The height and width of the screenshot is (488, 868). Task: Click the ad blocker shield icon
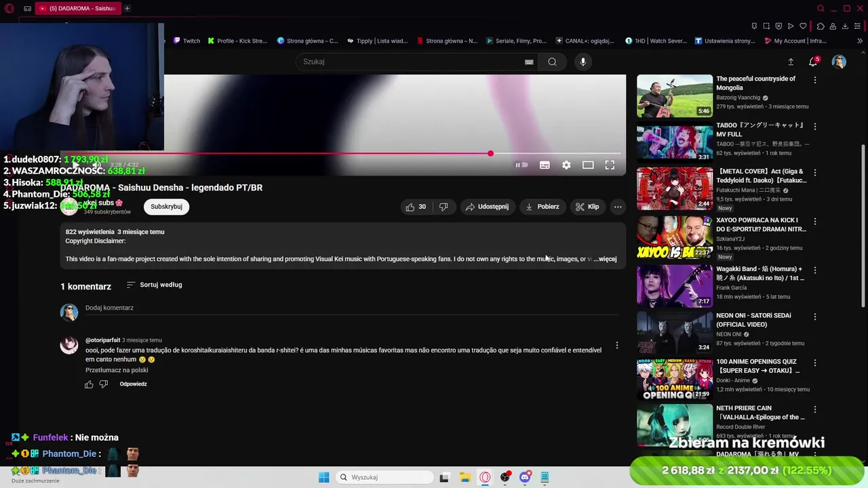coord(778,26)
